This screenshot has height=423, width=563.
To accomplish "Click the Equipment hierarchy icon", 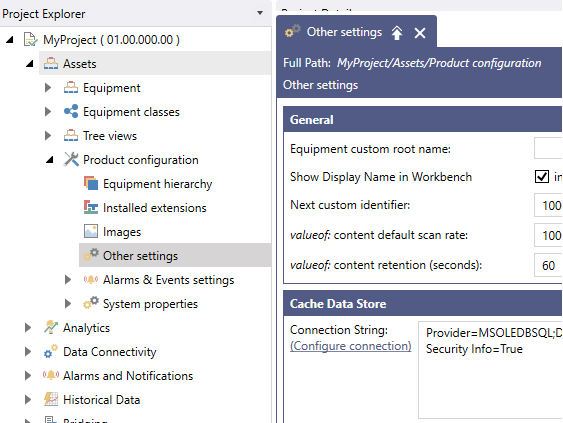I will 91,183.
